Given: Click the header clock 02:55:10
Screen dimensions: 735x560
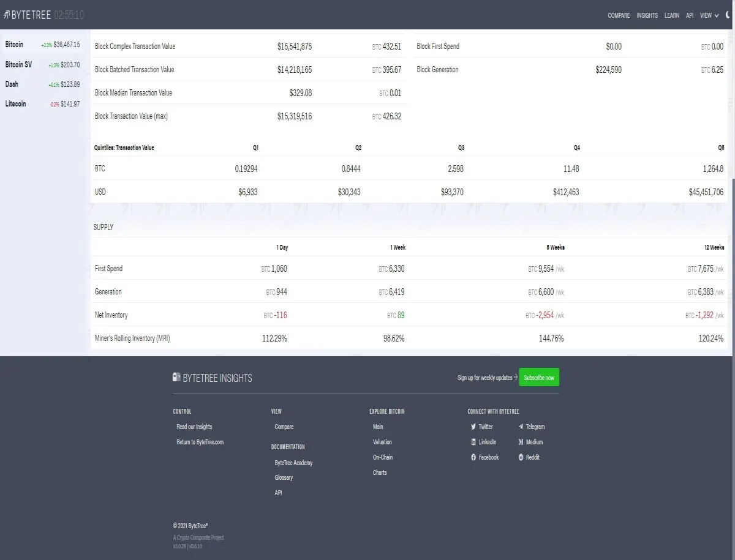Looking at the screenshot, I should (x=69, y=15).
